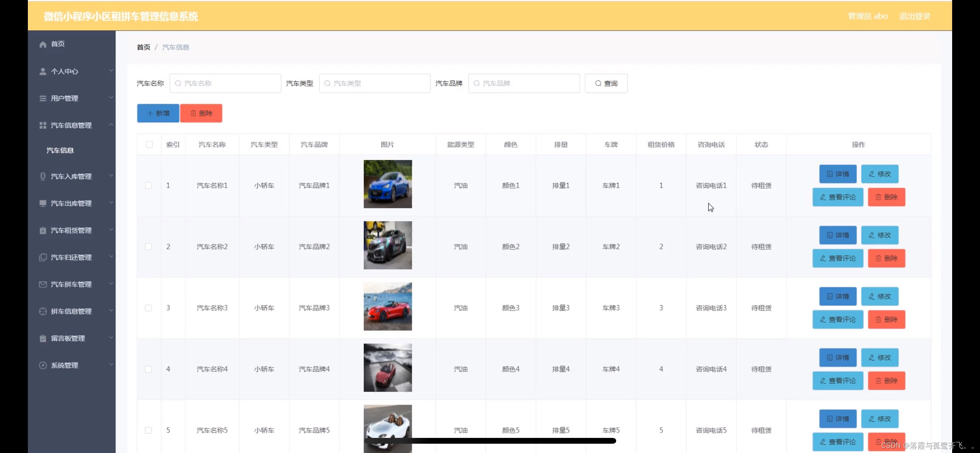The width and height of the screenshot is (980, 453).
Task: Click search icon inside 汽车名称 field
Action: [x=178, y=83]
